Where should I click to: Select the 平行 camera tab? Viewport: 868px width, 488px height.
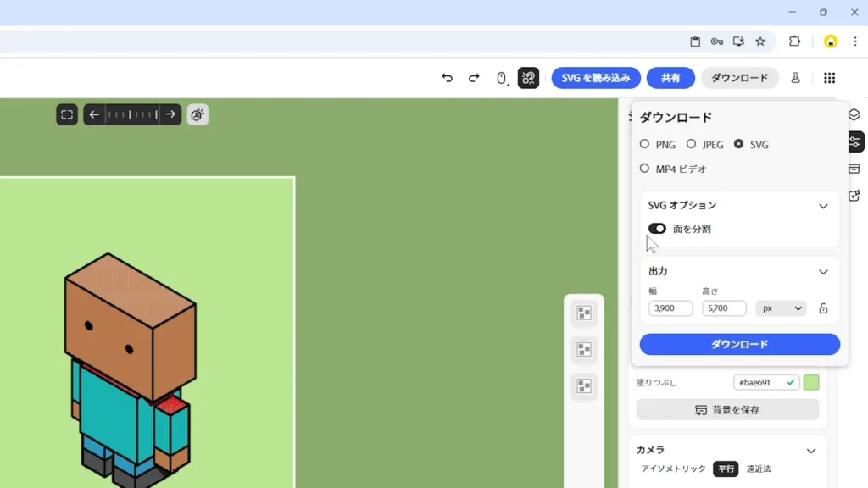[726, 469]
